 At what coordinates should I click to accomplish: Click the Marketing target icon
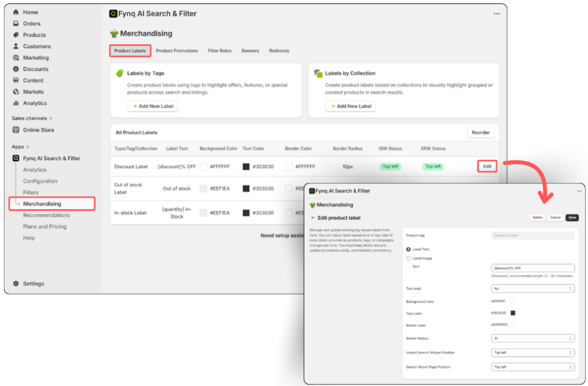(16, 57)
